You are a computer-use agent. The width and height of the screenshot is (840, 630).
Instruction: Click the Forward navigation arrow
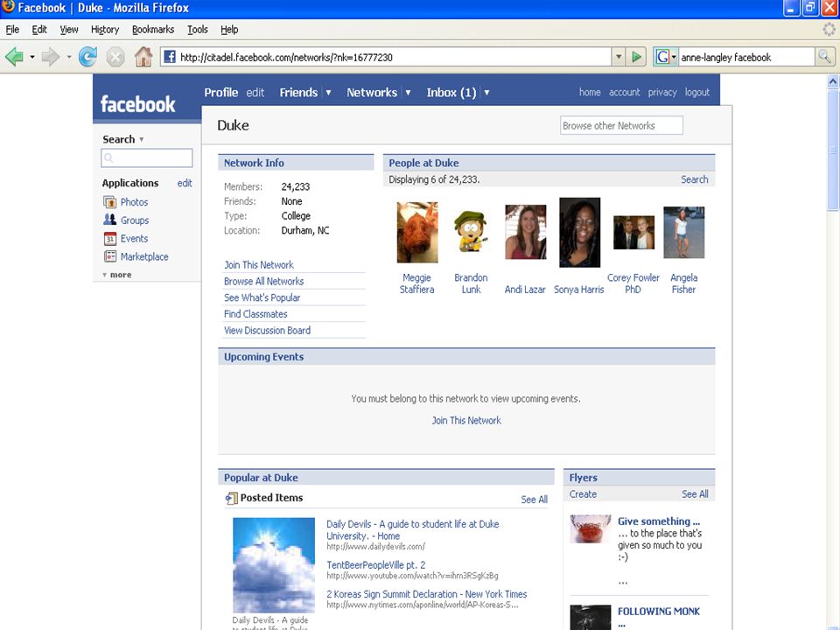click(51, 56)
